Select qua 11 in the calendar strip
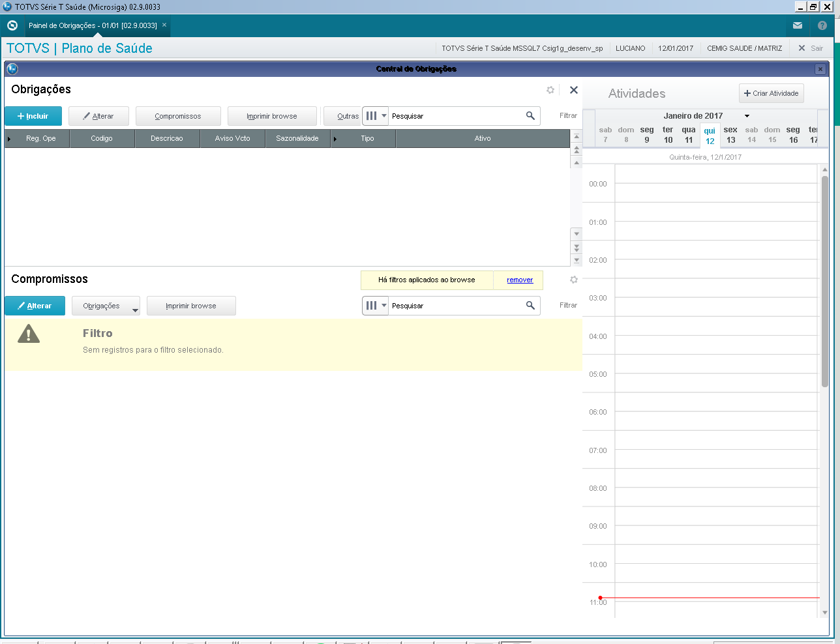 (x=689, y=135)
